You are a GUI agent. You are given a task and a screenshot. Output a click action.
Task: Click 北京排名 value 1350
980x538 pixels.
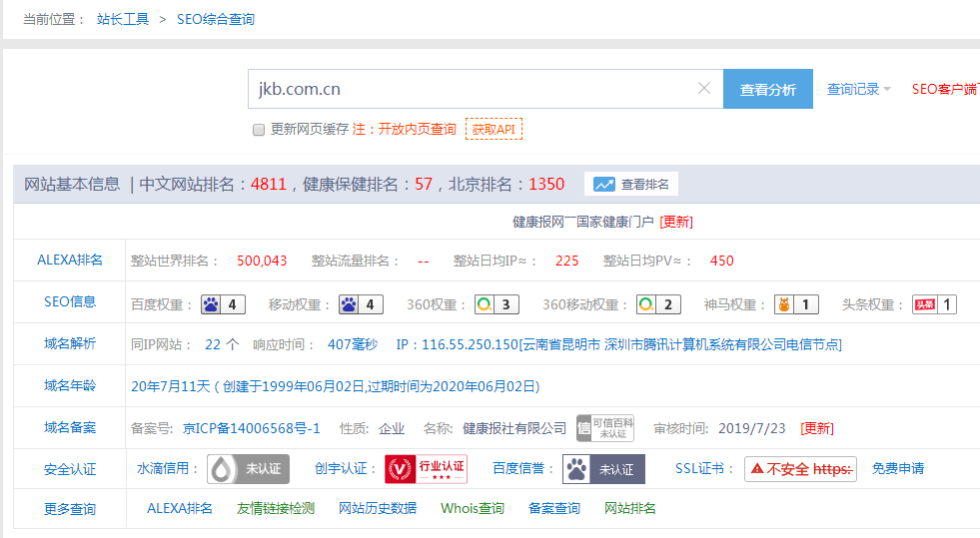pos(546,184)
